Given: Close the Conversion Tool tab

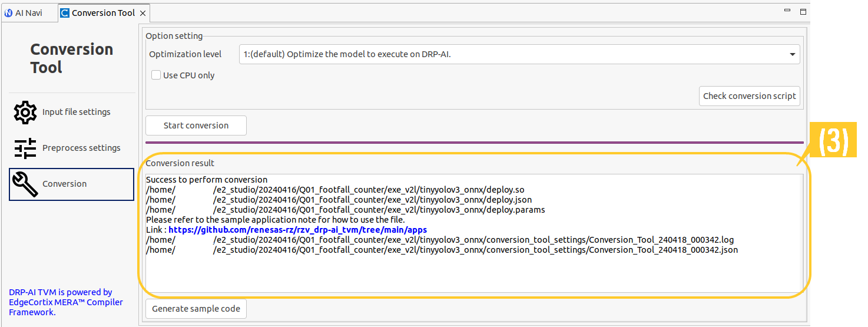Looking at the screenshot, I should (143, 13).
